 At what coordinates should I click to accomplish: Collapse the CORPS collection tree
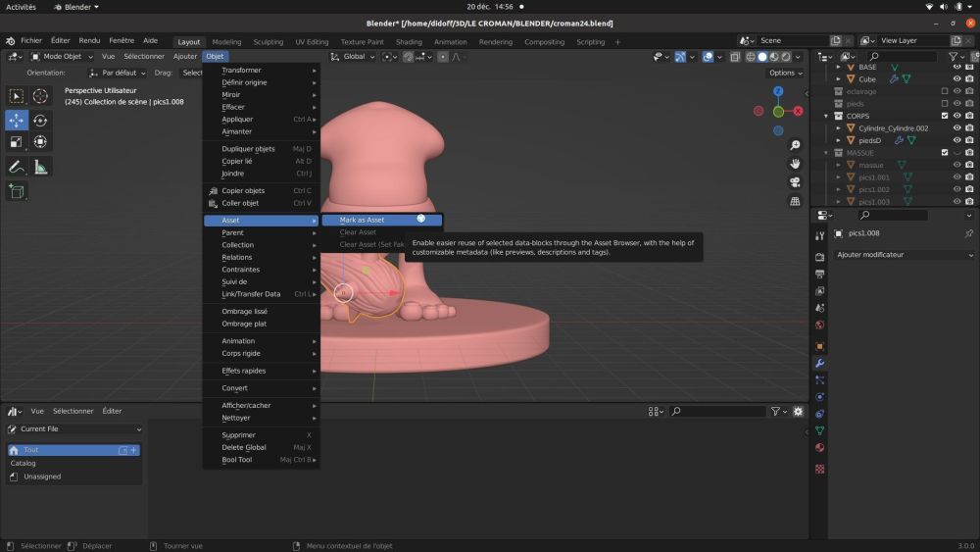[x=825, y=117]
